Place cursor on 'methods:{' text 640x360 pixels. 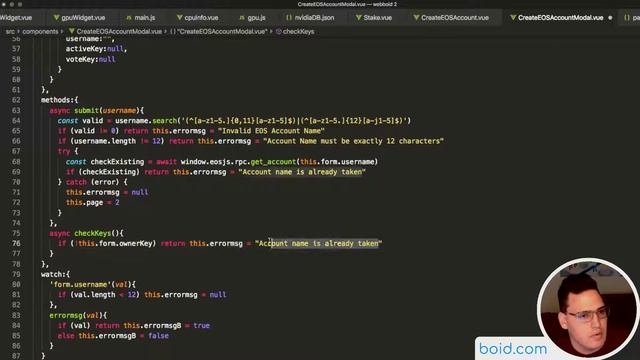click(x=60, y=100)
